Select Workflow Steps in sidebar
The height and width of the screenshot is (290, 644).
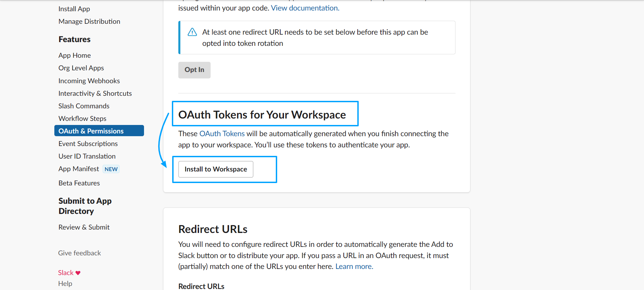[82, 119]
